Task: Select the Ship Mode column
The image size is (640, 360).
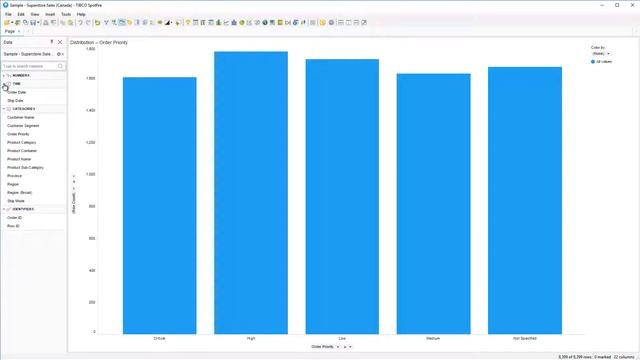Action: (16, 201)
